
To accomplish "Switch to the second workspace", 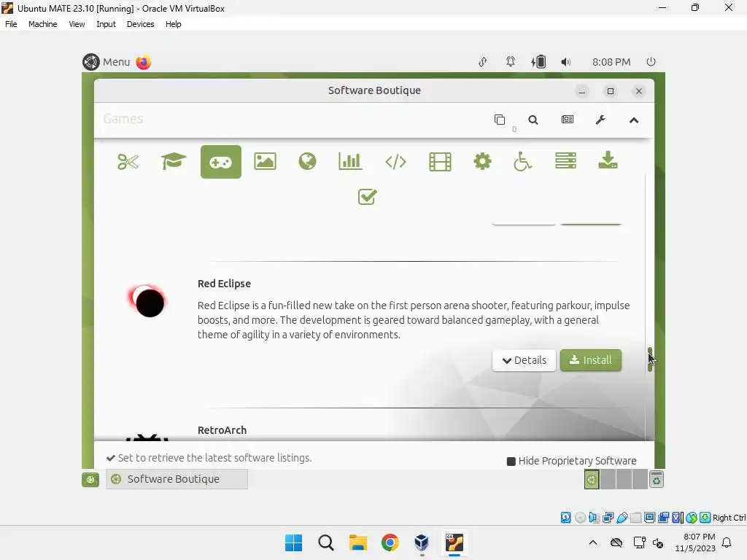I will click(608, 479).
